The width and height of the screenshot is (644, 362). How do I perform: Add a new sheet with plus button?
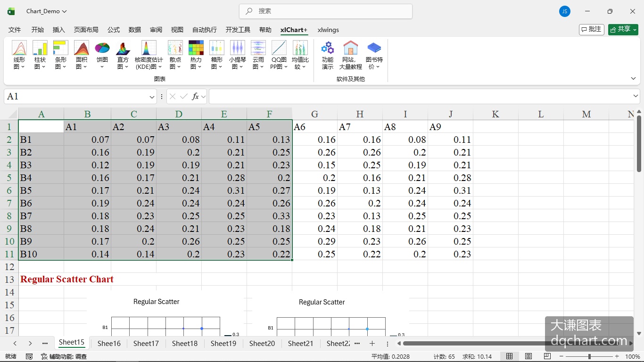[x=372, y=344]
